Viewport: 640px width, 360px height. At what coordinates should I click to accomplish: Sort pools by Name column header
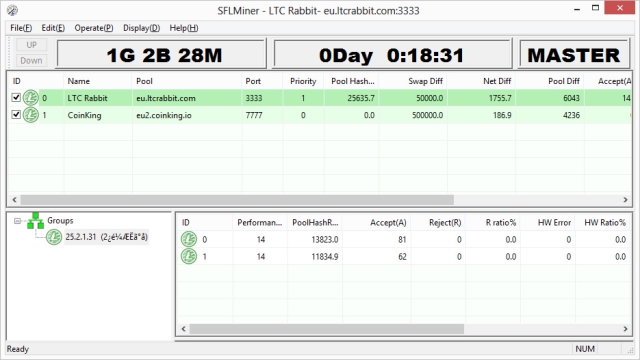(98, 81)
